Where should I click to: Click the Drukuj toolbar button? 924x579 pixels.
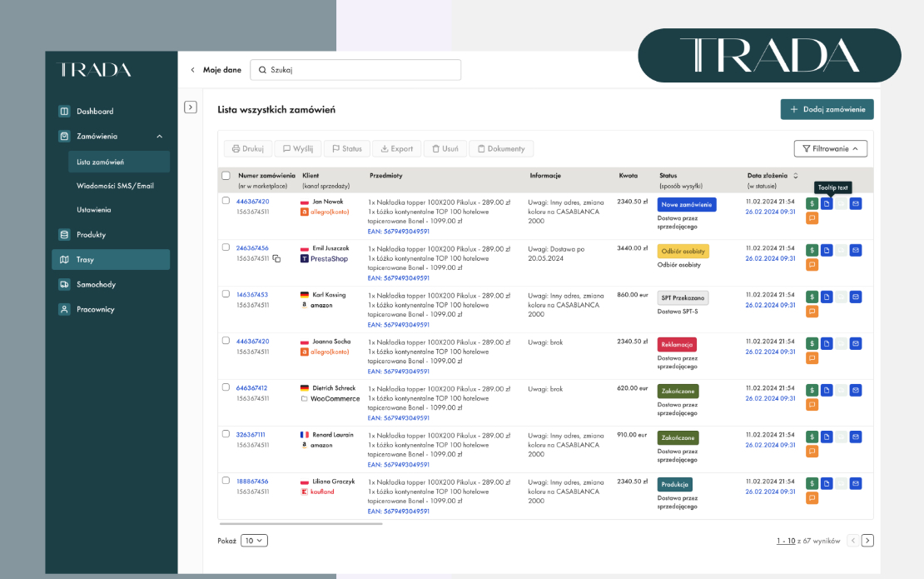(x=248, y=148)
